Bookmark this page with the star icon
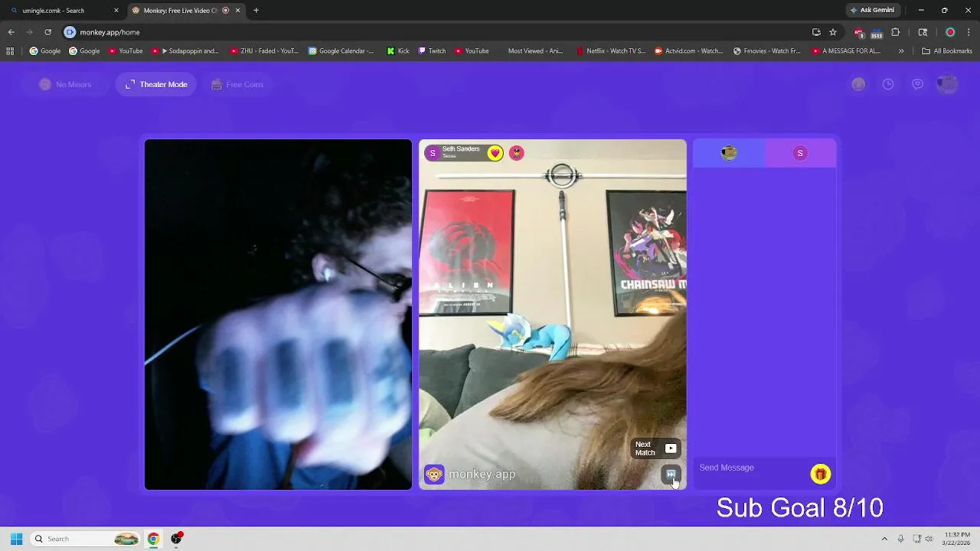The width and height of the screenshot is (980, 551). click(x=833, y=32)
